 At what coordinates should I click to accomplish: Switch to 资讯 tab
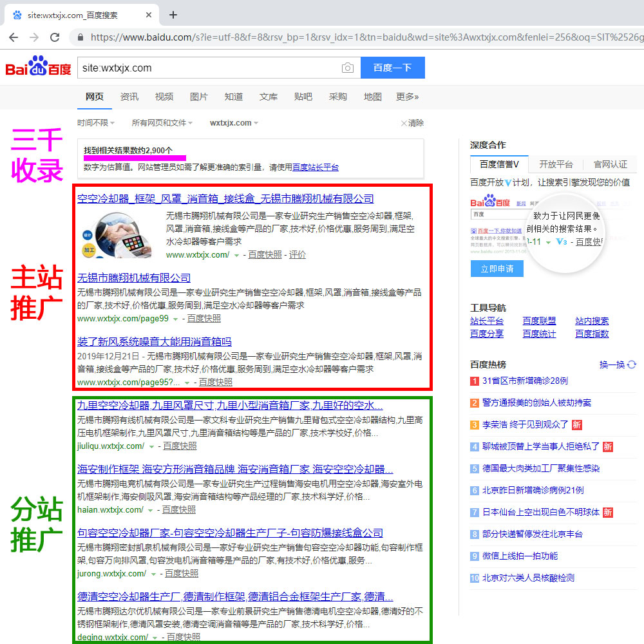click(129, 97)
